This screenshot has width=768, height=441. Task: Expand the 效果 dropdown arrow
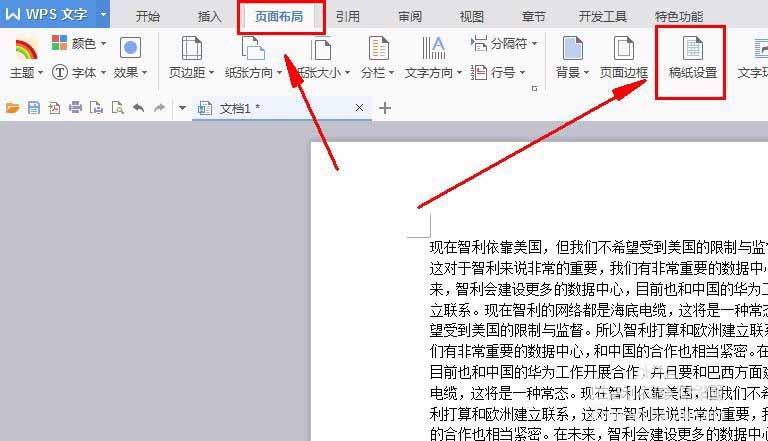144,73
